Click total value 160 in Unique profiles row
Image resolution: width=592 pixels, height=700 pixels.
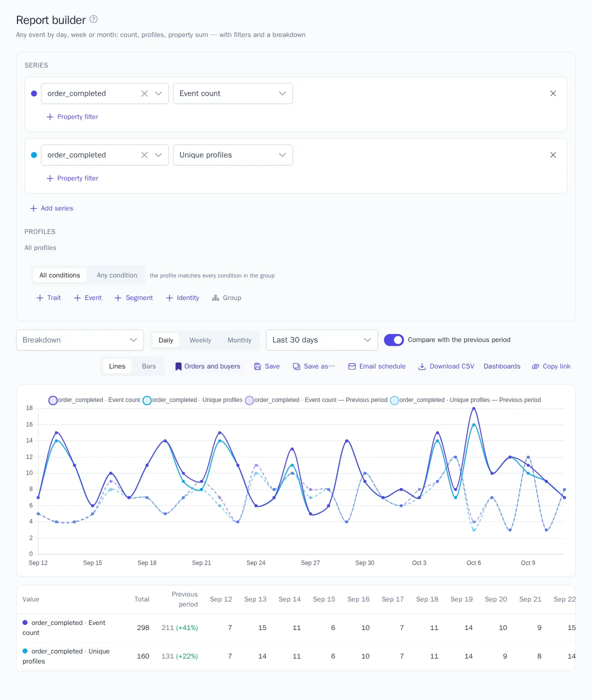pos(143,656)
